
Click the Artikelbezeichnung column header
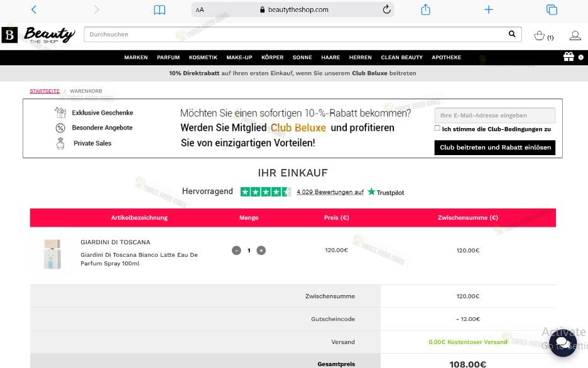point(139,218)
